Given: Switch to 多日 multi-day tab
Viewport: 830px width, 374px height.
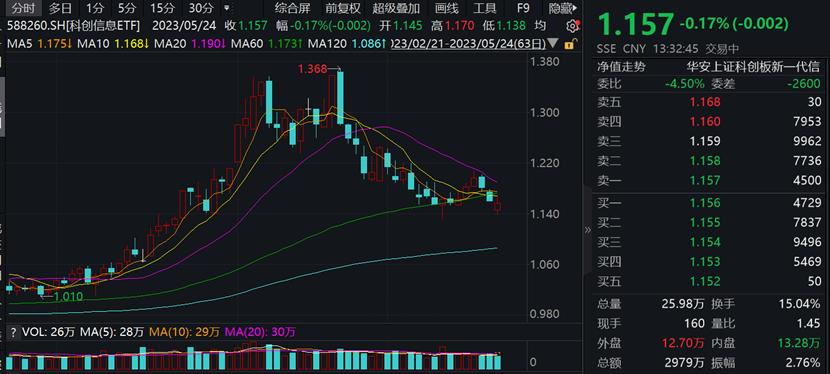Looking at the screenshot, I should 60,8.
